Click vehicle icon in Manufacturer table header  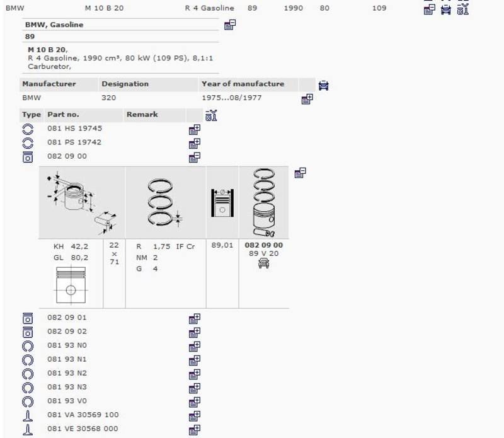(x=323, y=86)
